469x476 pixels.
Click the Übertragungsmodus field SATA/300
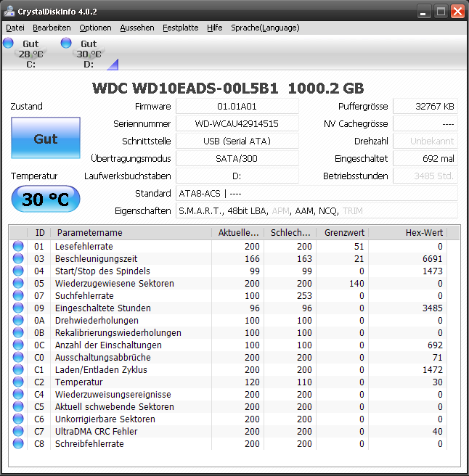click(x=237, y=158)
